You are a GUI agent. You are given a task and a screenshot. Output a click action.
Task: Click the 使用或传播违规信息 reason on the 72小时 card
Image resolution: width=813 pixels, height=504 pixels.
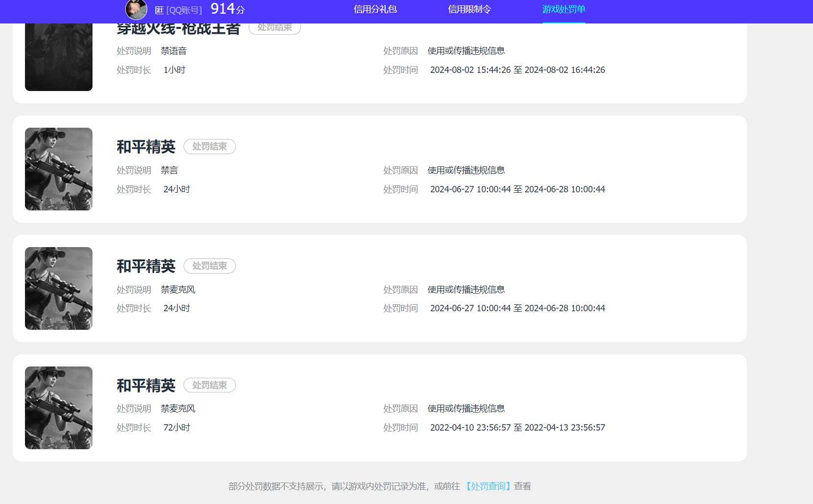(466, 409)
